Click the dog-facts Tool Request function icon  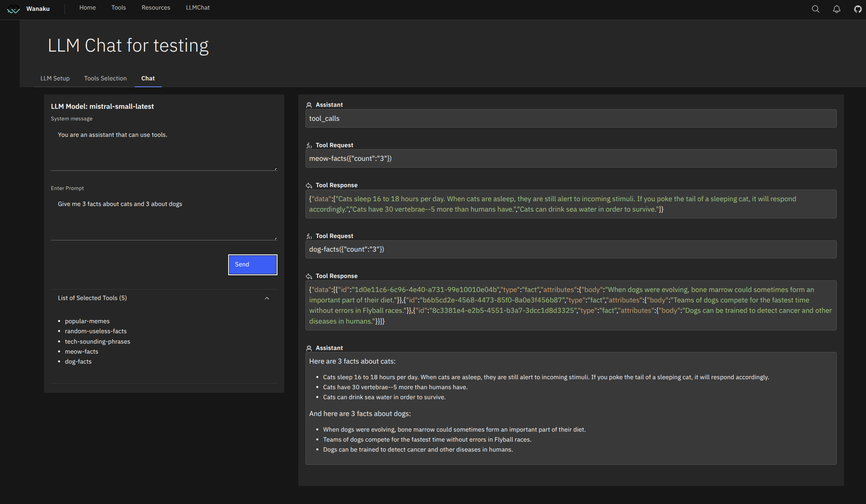(309, 236)
